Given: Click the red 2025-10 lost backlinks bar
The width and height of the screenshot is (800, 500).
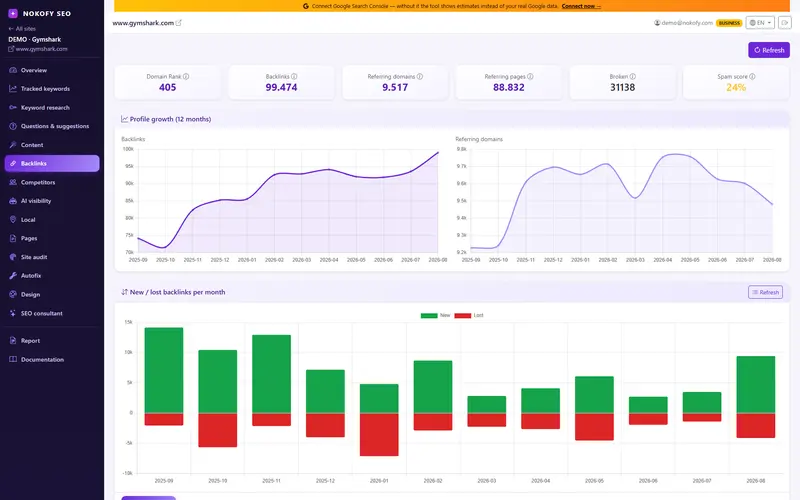Looking at the screenshot, I should [218, 430].
